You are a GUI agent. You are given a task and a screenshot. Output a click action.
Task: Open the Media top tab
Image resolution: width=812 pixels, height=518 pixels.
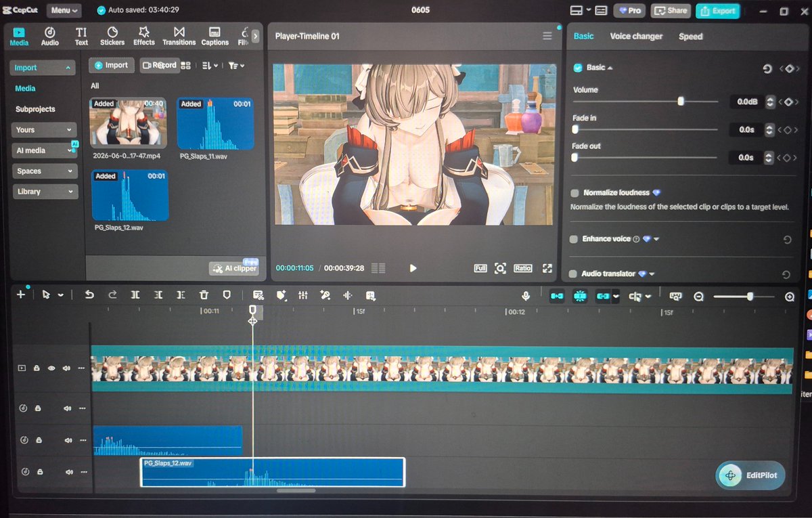(x=19, y=37)
